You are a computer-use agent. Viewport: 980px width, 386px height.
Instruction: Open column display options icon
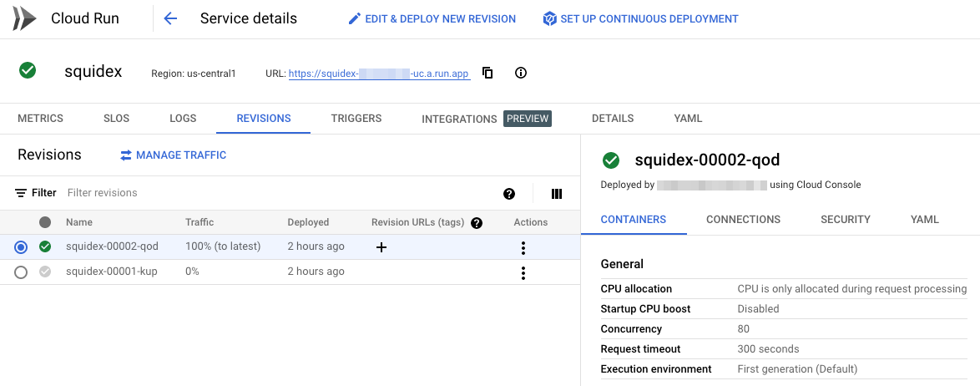point(557,194)
